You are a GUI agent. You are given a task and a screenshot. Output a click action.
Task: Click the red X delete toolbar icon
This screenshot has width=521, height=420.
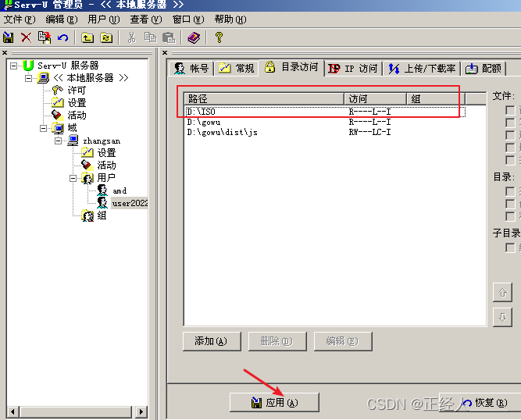tap(27, 37)
